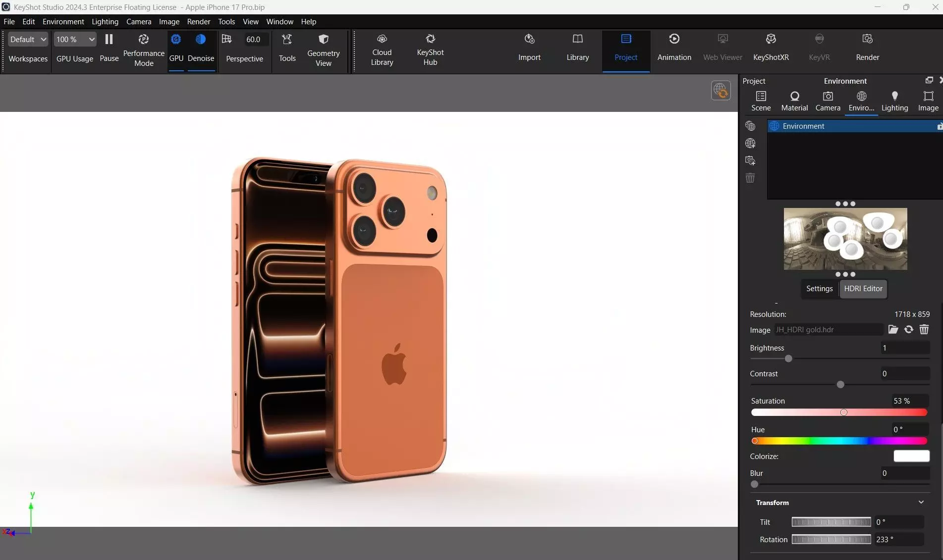Screen dimensions: 943x560
Task: Click the Contrast slider handle
Action: [840, 385]
